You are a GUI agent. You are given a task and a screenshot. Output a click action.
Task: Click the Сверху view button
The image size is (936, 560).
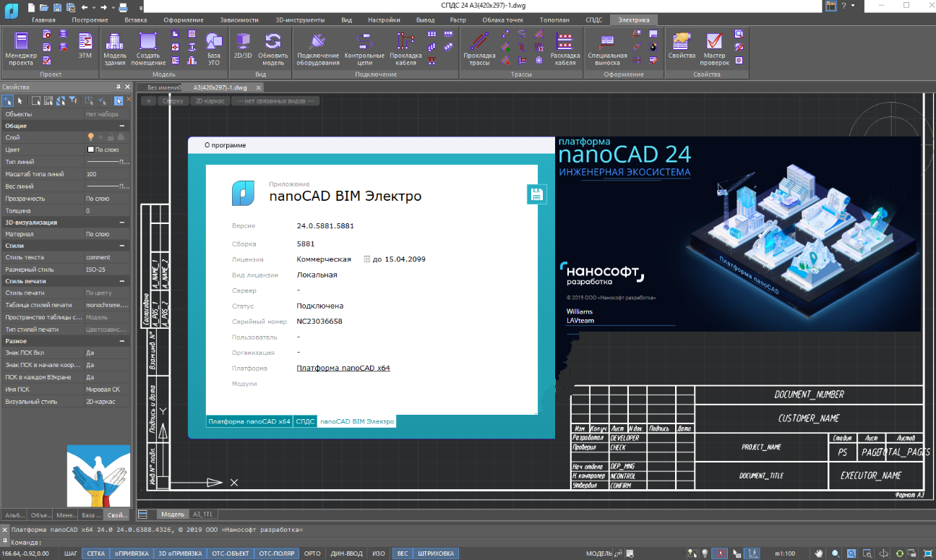pos(173,101)
